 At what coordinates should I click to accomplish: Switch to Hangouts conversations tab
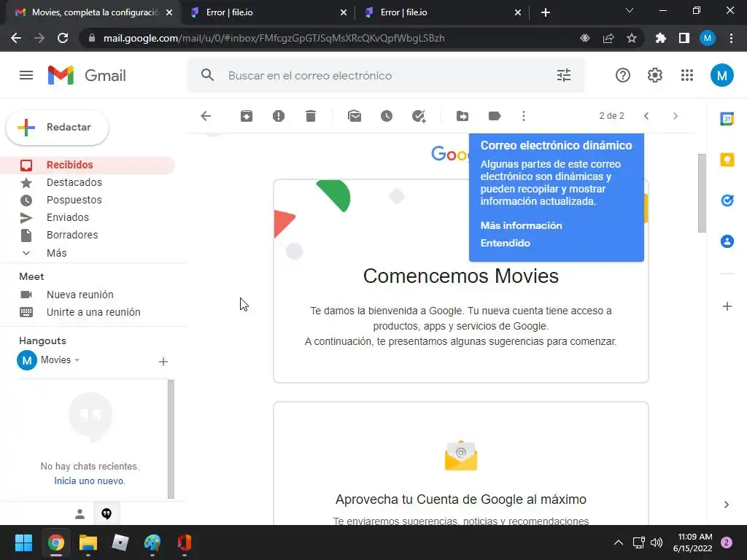click(x=107, y=514)
